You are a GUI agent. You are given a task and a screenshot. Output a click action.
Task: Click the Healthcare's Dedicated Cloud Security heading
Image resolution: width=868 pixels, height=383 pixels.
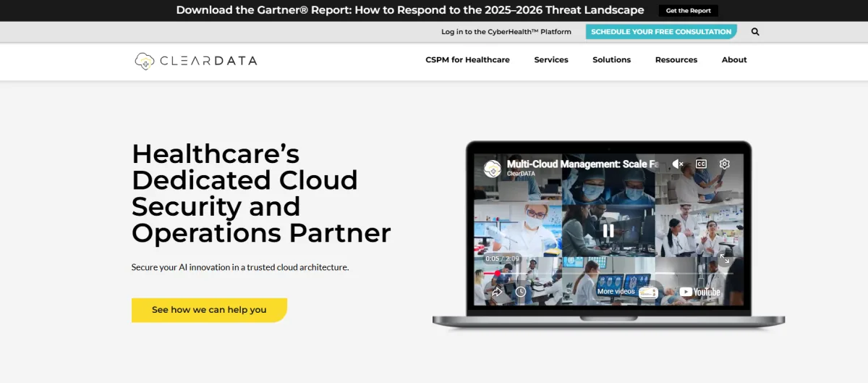point(261,193)
